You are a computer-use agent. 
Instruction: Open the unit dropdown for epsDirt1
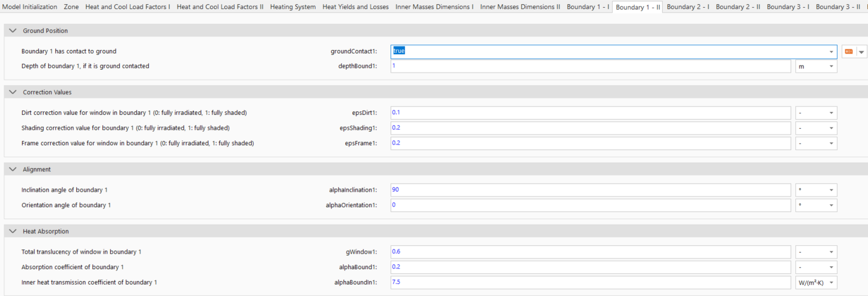pyautogui.click(x=816, y=113)
